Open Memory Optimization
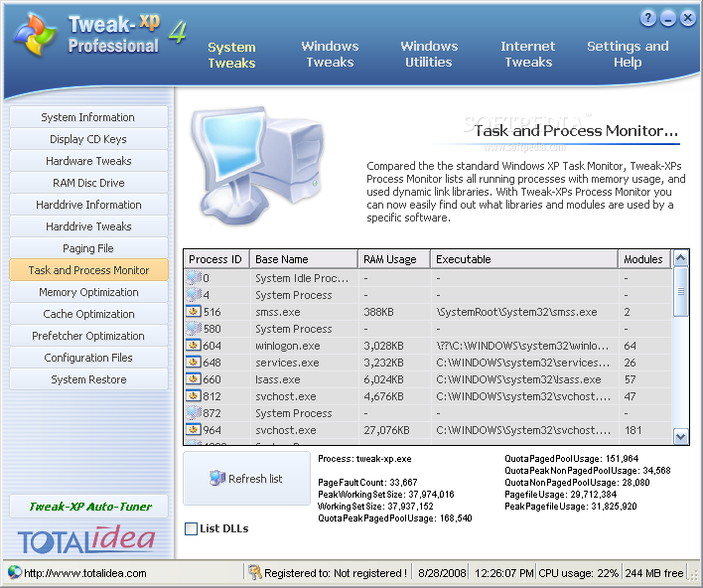 point(88,292)
